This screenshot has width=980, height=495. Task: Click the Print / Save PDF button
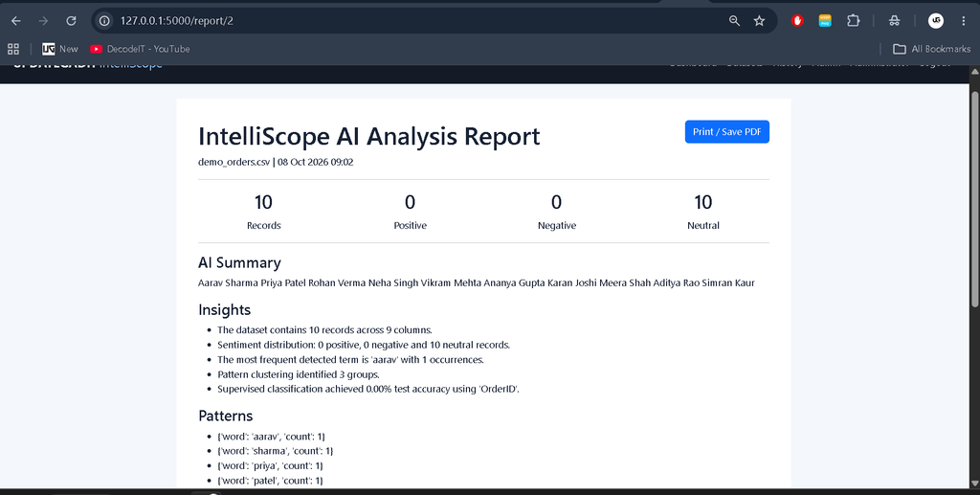click(727, 132)
